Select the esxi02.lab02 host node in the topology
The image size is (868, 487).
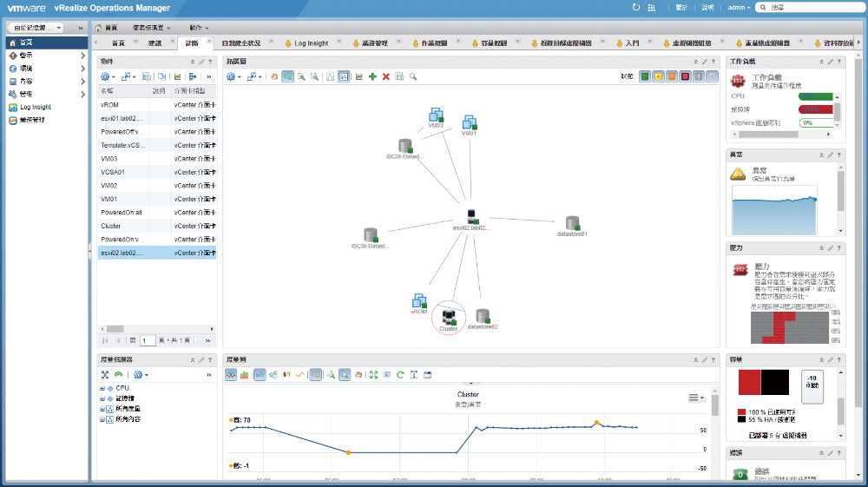click(x=471, y=219)
